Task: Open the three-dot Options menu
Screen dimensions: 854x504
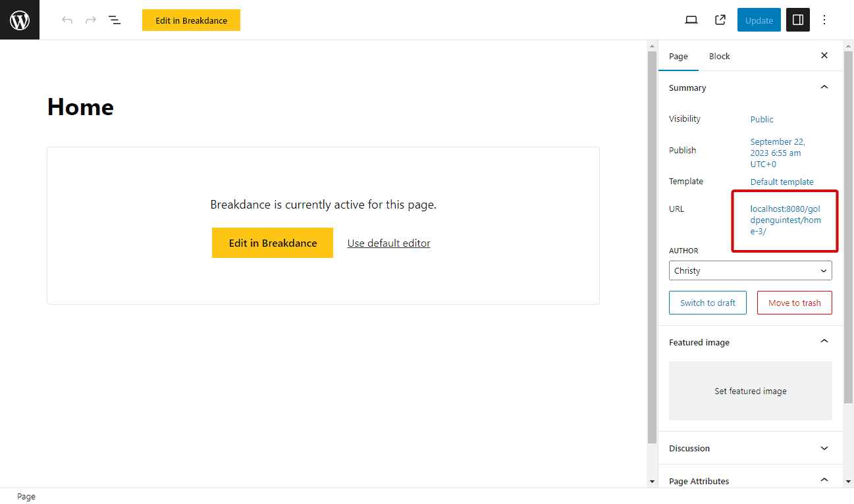Action: tap(824, 20)
